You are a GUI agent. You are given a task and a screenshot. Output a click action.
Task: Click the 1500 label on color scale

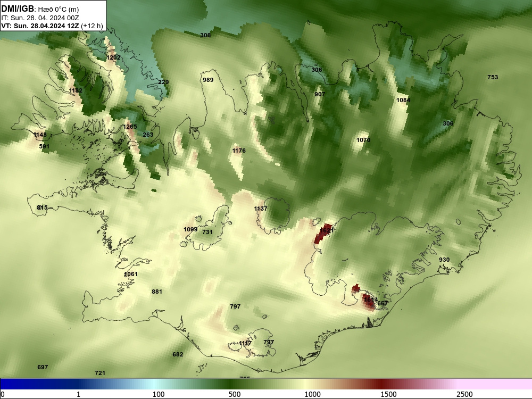point(388,394)
